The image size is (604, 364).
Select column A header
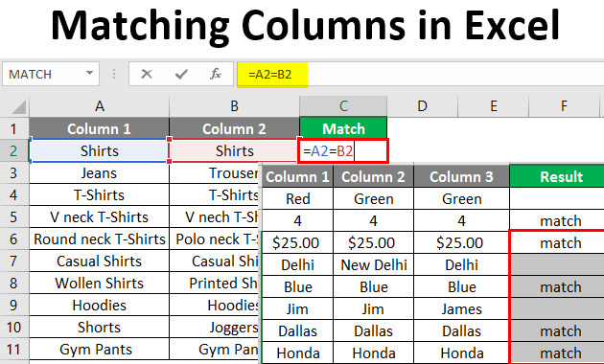pos(100,106)
